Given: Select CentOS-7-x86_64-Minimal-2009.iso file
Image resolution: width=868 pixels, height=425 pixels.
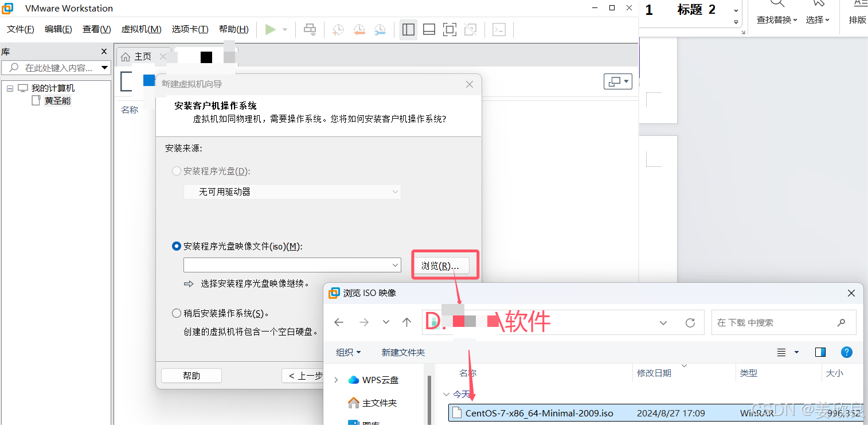Looking at the screenshot, I should (x=656, y=413).
